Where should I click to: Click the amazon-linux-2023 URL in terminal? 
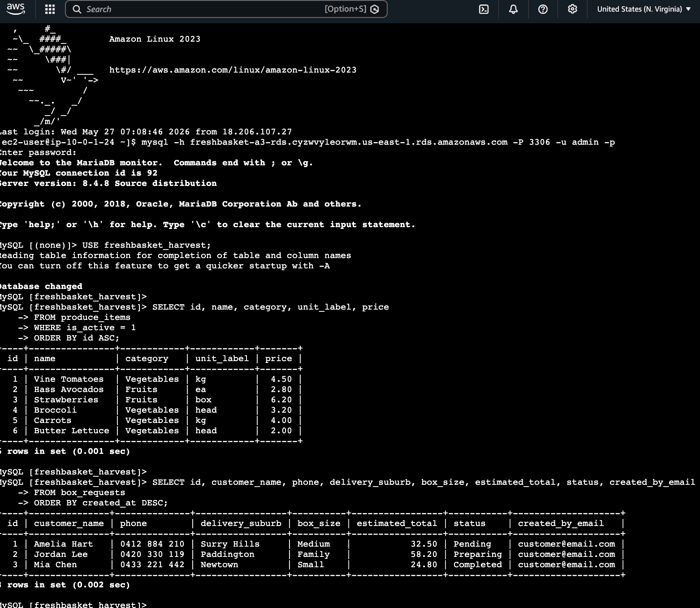[233, 70]
